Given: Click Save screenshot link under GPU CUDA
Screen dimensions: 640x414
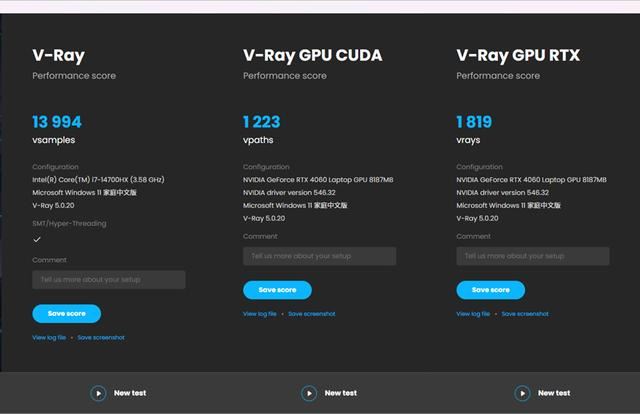Looking at the screenshot, I should click(312, 314).
